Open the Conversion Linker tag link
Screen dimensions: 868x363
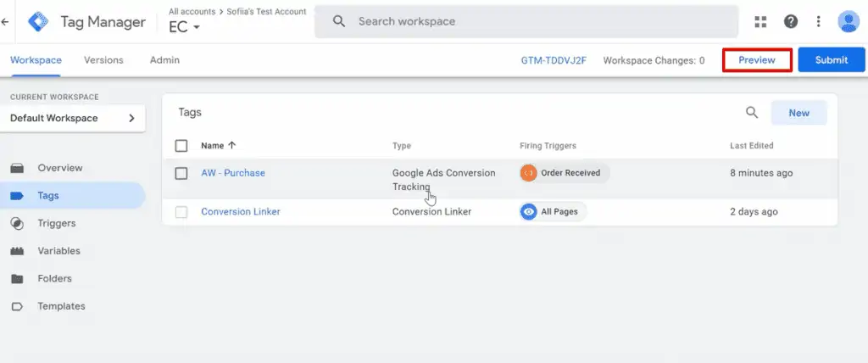point(241,212)
